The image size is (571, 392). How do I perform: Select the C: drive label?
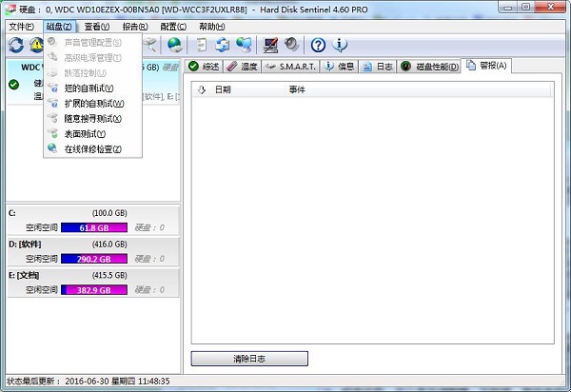click(x=12, y=213)
